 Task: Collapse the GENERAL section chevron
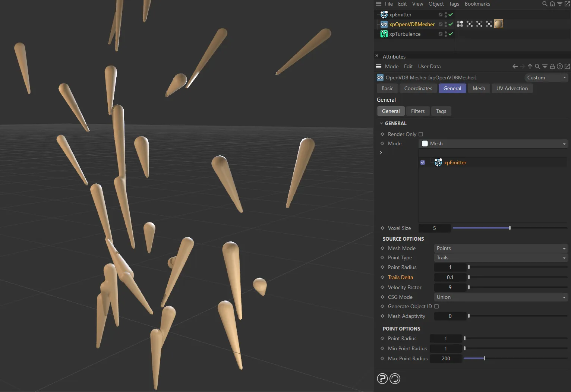click(x=381, y=123)
